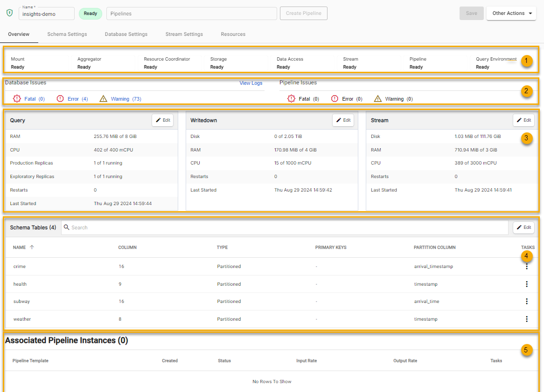Click the Save button
Screen dimensions: 544x392
pos(472,13)
